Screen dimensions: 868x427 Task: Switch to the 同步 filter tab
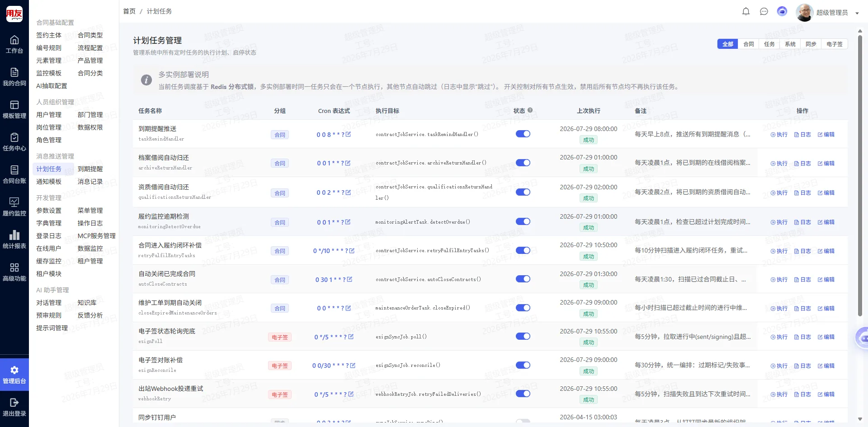811,44
